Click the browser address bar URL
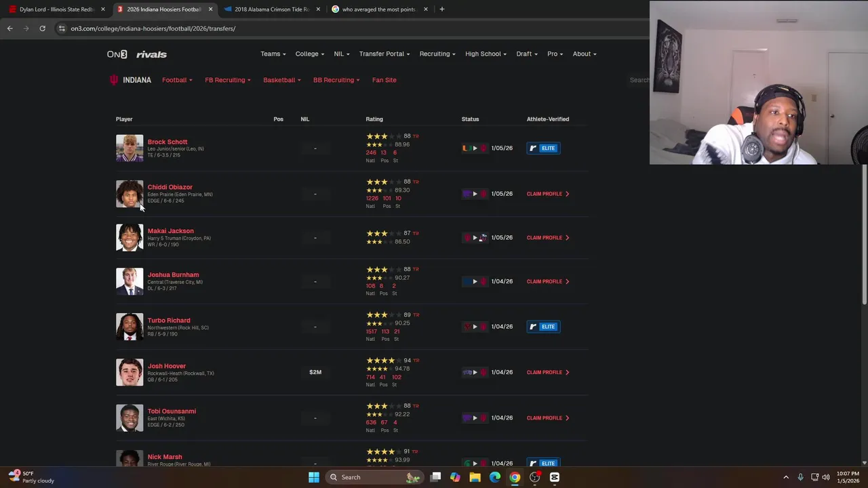Screen dimensions: 868x488 [x=153, y=28]
